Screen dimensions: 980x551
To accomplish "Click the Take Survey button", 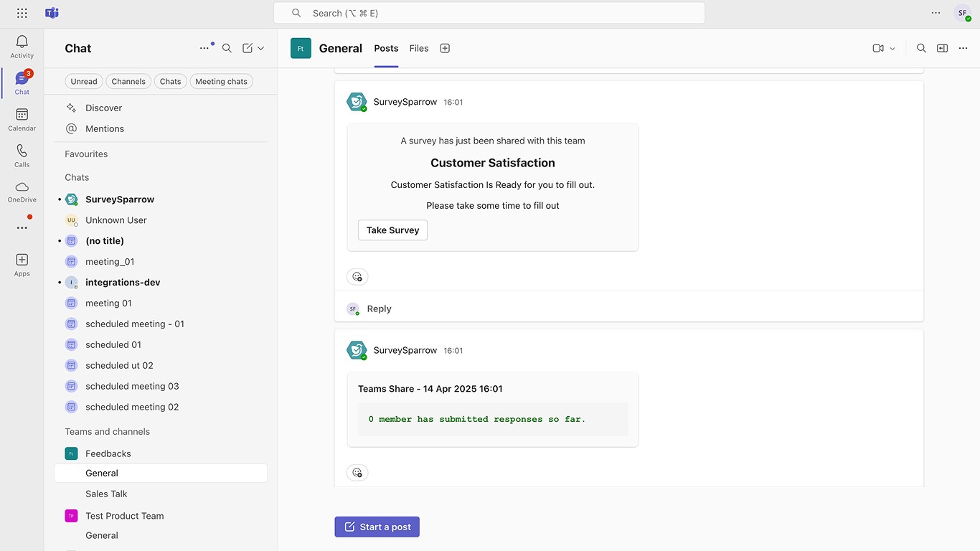I will pyautogui.click(x=392, y=230).
